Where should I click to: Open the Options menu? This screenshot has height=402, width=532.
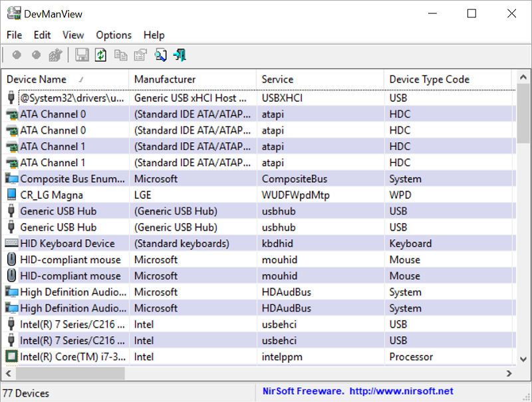click(114, 35)
